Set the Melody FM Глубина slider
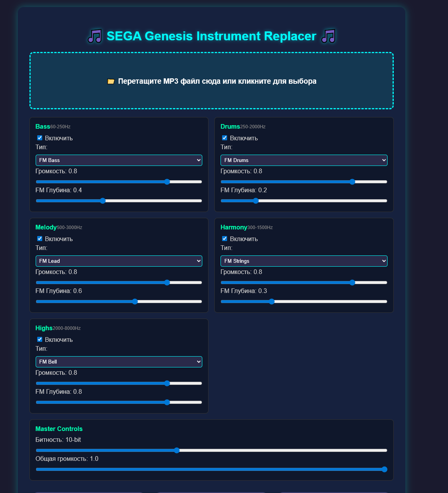448x493 pixels. point(119,301)
